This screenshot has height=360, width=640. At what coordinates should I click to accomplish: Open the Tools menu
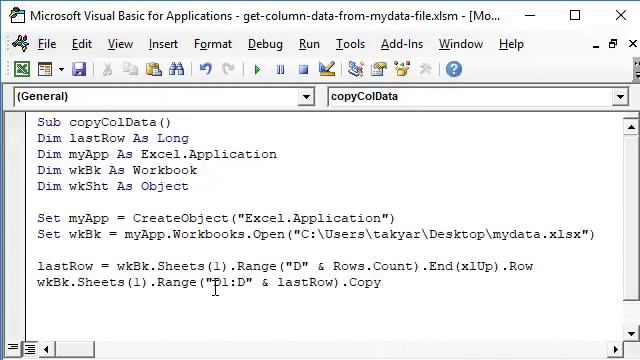(350, 44)
